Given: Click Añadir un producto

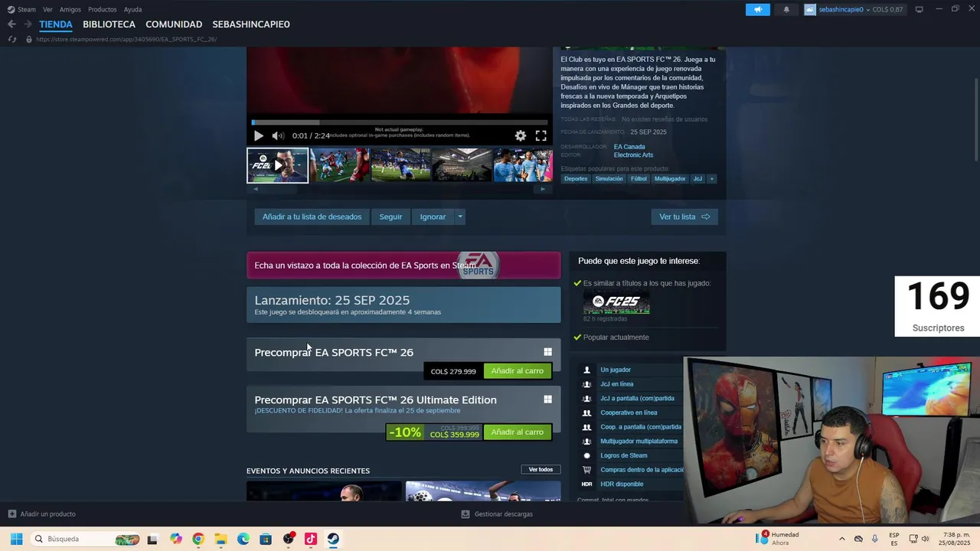Looking at the screenshot, I should (42, 514).
